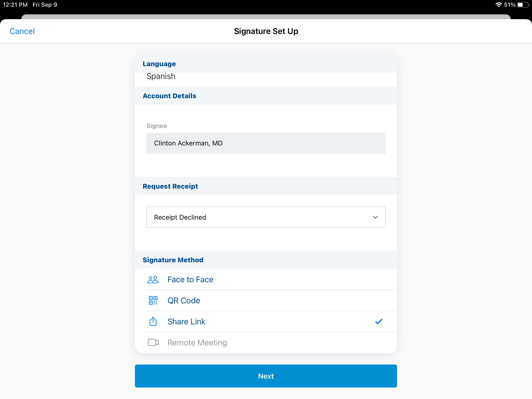
Task: Click the Share Link upload icon
Action: click(x=153, y=321)
